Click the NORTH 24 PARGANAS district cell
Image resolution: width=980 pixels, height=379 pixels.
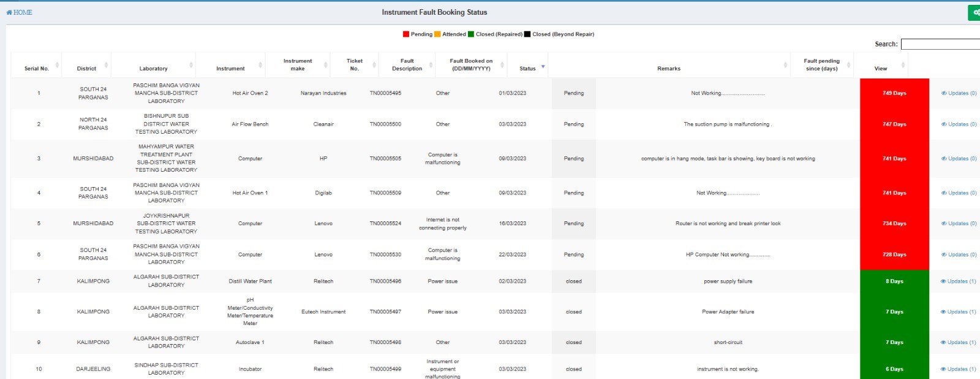pyautogui.click(x=93, y=124)
